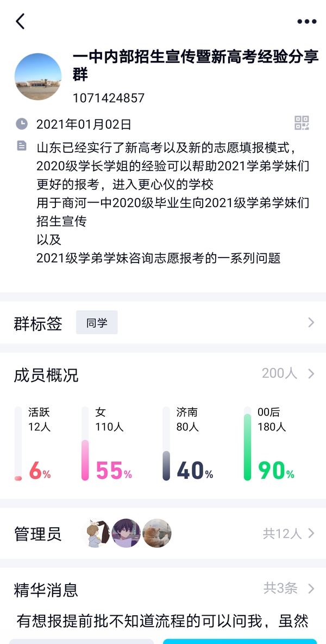Select the 同学 group tag
326x644 pixels.
[97, 323]
